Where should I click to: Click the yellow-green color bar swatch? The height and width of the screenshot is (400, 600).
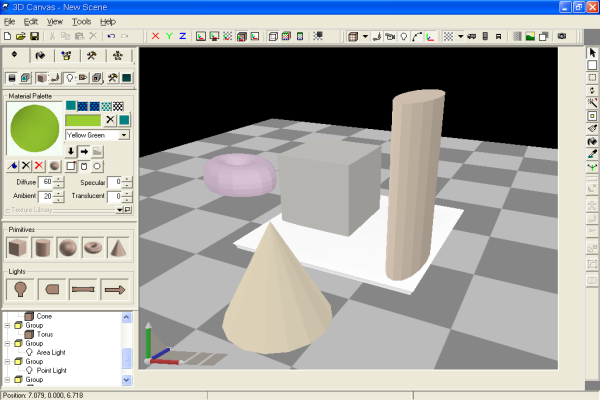pos(83,121)
